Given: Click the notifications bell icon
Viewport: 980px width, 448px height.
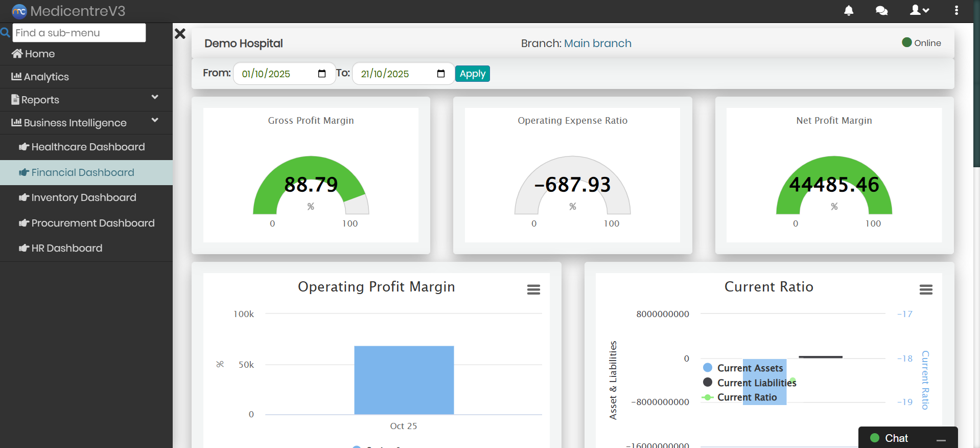Looking at the screenshot, I should 849,11.
